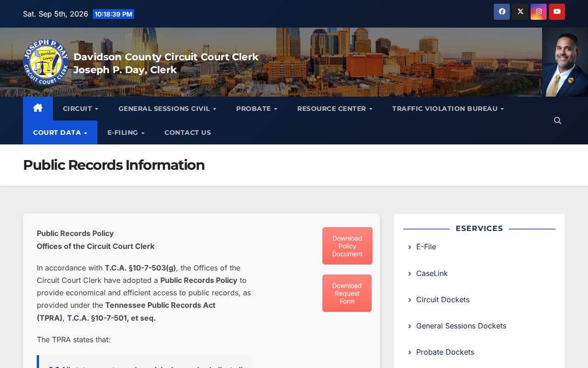Expand the Resource Center menu
Screen dimensions: 588x368
tap(334, 109)
